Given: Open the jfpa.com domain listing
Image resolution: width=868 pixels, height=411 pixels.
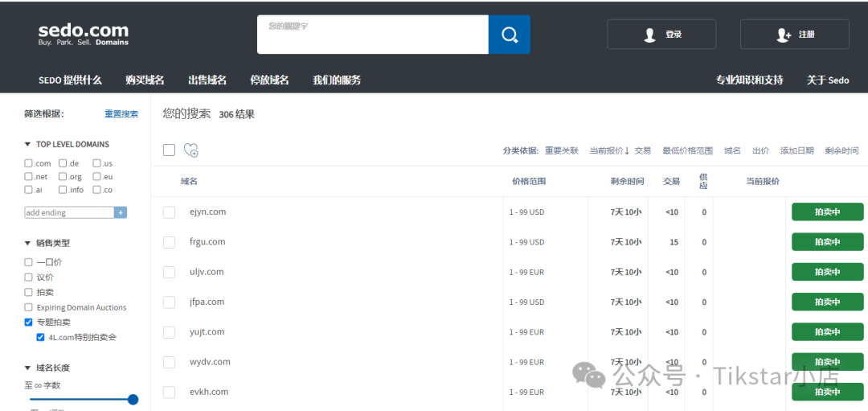Looking at the screenshot, I should [207, 302].
